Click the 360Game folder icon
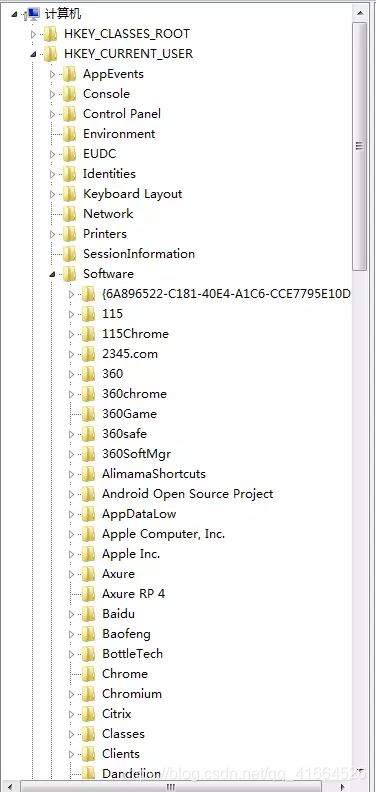The image size is (376, 792). coord(88,414)
